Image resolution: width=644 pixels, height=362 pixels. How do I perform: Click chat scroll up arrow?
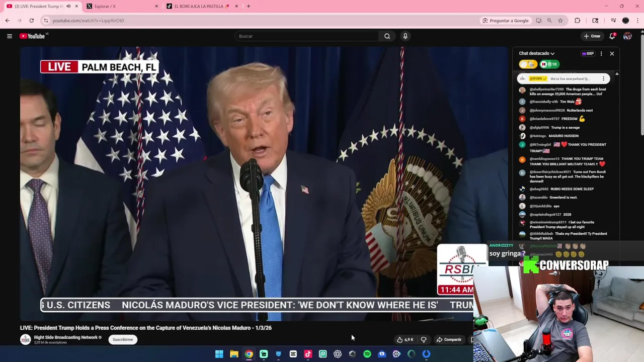click(x=617, y=74)
